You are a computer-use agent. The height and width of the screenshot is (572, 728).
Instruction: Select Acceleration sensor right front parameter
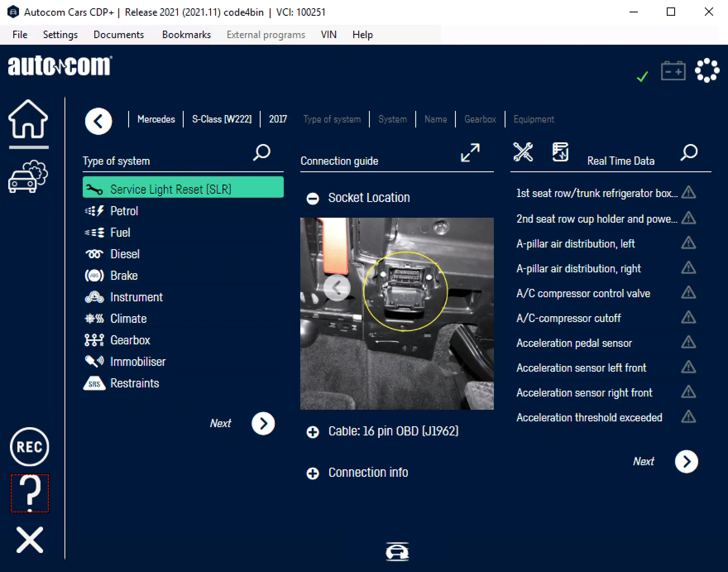584,393
